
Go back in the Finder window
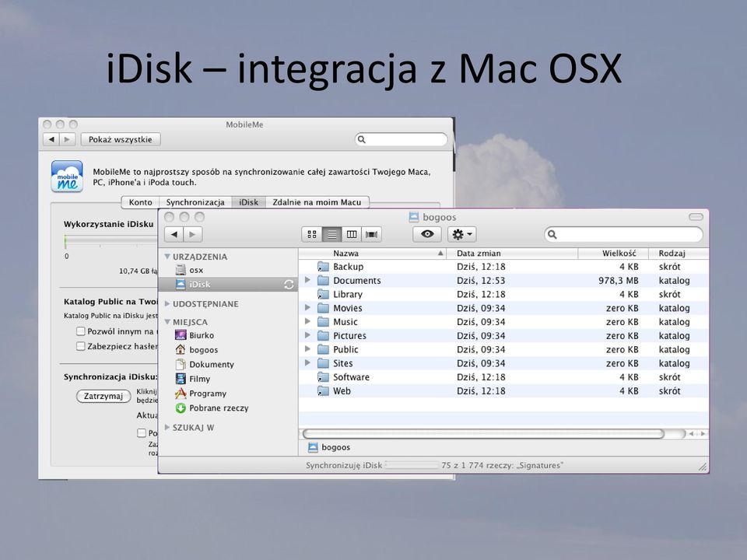coord(174,234)
